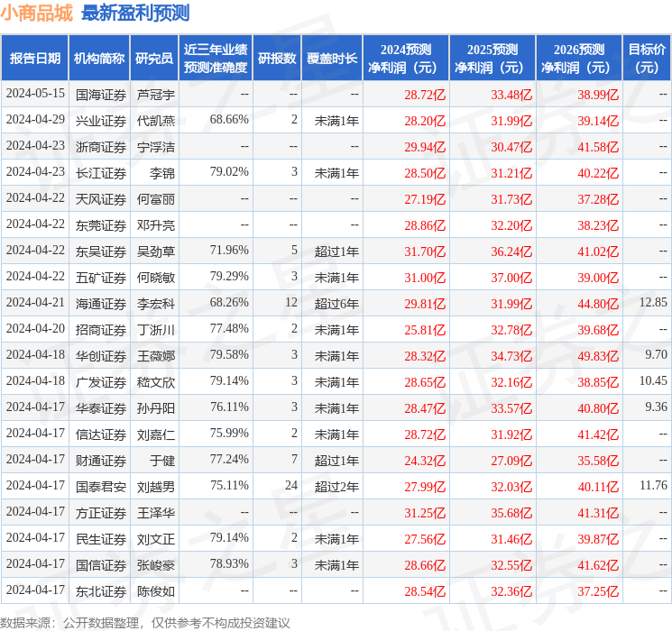Click 39.14亿 in the 兴业证券 row
The height and width of the screenshot is (631, 672).
point(598,121)
